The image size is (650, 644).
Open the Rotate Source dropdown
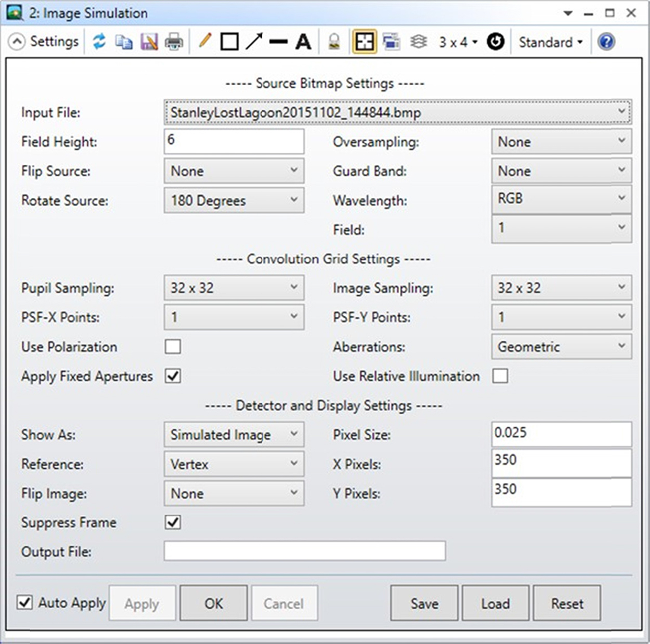pyautogui.click(x=234, y=201)
